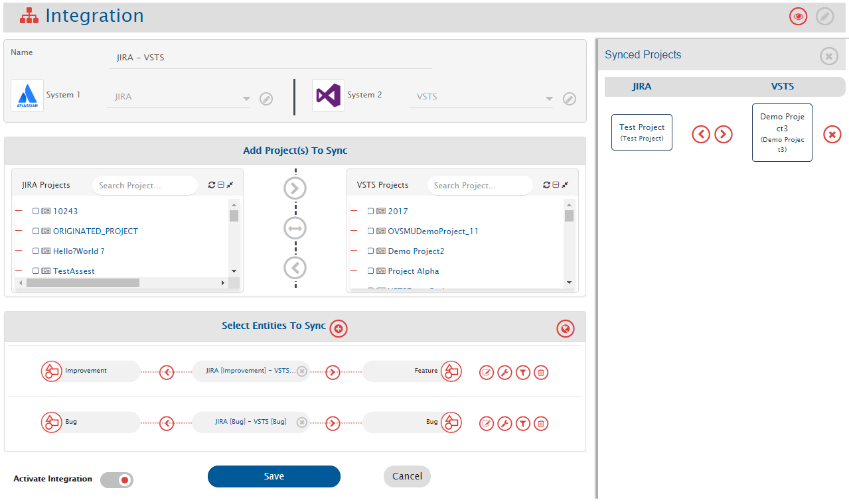Toggle the Activate Integration switch
The image size is (849, 504).
(117, 479)
